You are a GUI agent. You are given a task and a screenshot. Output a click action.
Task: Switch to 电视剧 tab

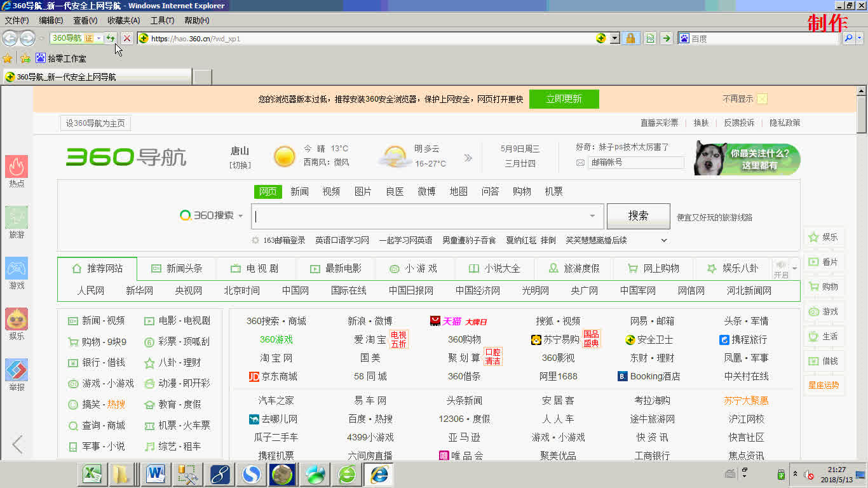click(256, 268)
